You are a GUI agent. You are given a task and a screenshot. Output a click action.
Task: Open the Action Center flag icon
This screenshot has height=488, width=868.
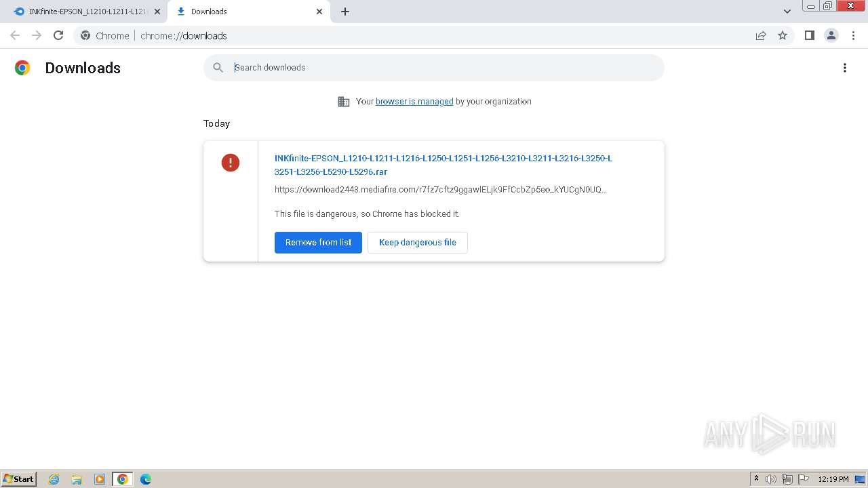coord(804,479)
